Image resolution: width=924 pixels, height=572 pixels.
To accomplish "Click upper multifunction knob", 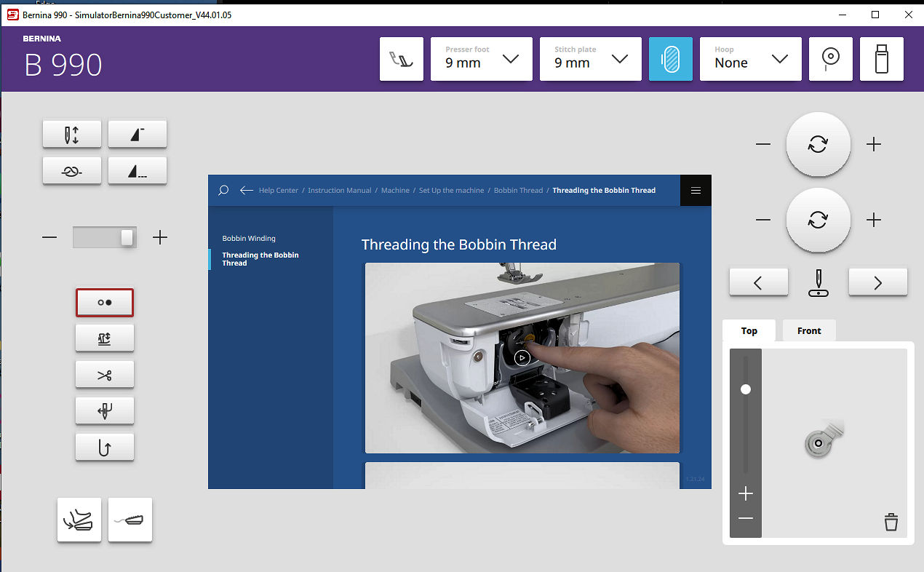I will coord(818,144).
